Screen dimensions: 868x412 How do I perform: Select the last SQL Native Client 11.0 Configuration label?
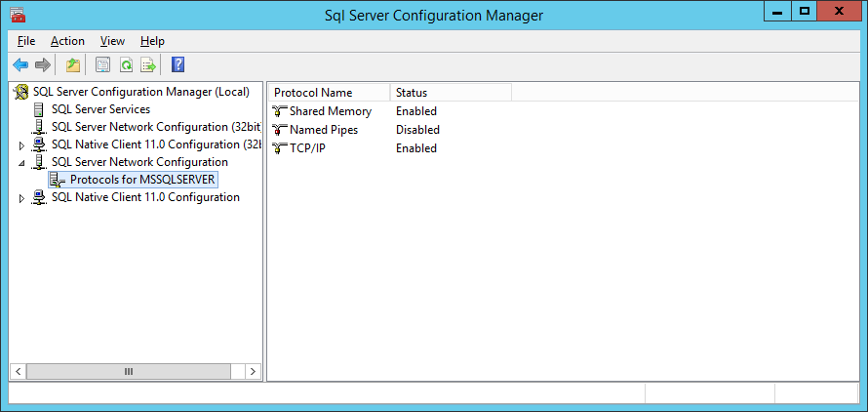(x=145, y=197)
